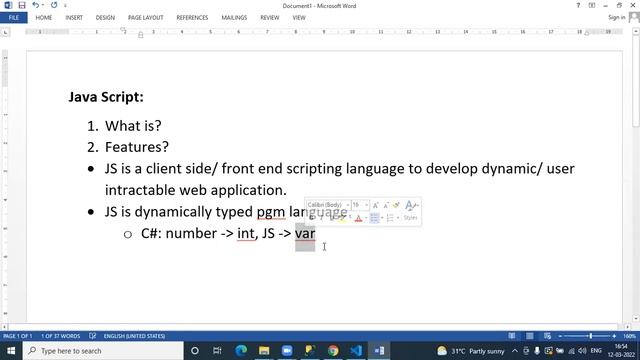Open the Windows Start menu
Viewport: 640px width, 360px height.
[11, 351]
